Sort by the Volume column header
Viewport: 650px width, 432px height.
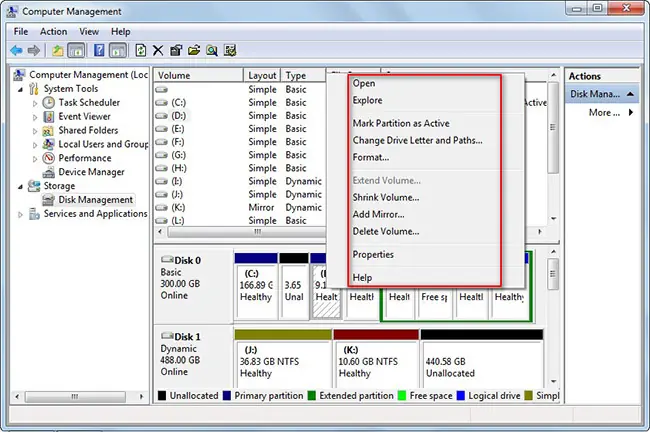[198, 75]
